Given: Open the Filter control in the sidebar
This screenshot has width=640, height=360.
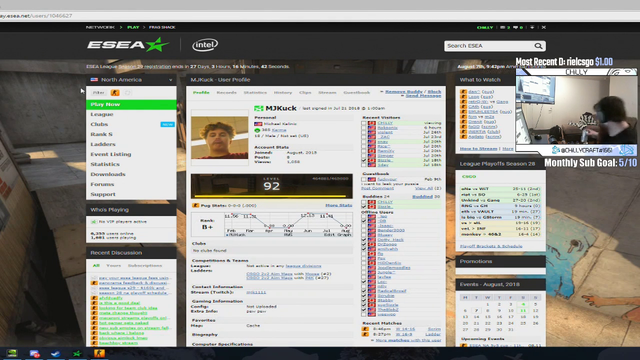Looking at the screenshot, I should coord(98,93).
